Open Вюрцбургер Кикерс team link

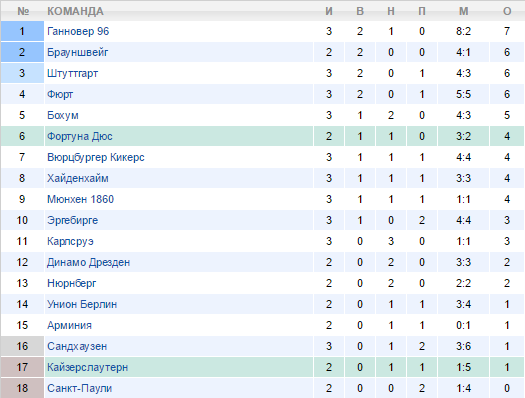[x=96, y=157]
